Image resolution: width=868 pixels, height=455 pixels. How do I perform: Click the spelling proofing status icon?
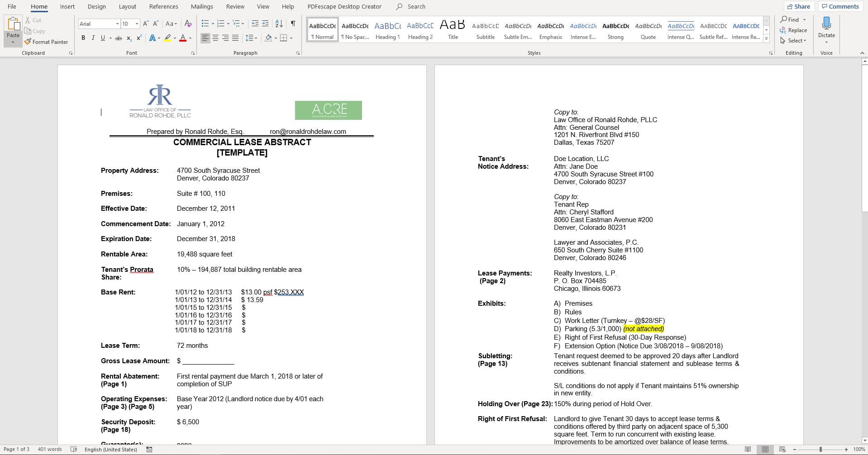74,449
